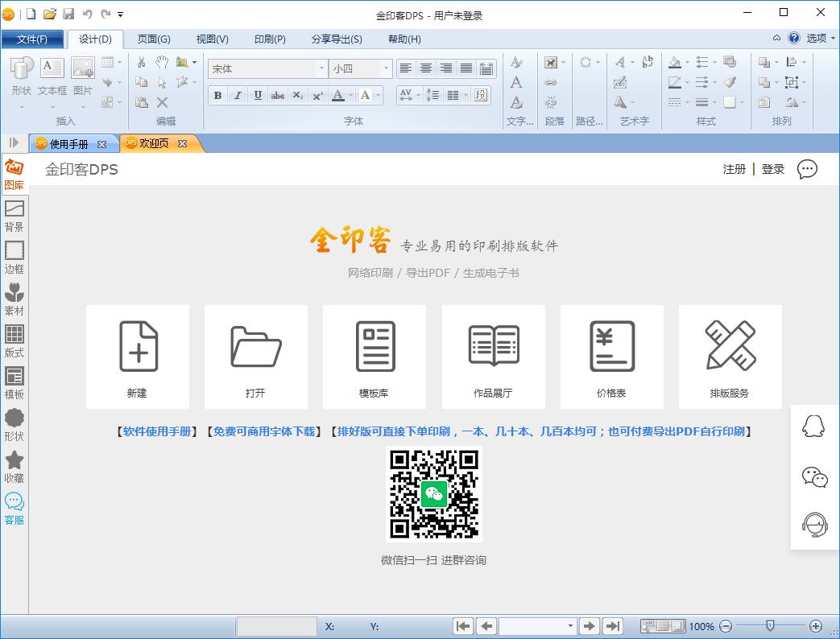
Task: Click the 打开 open file card
Action: tap(256, 357)
